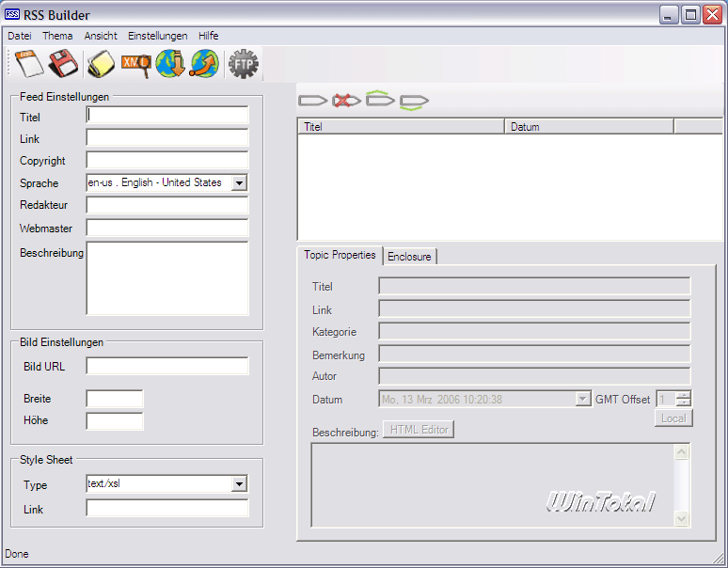Click the Feed Titel input field
The height and width of the screenshot is (568, 728).
(x=167, y=115)
